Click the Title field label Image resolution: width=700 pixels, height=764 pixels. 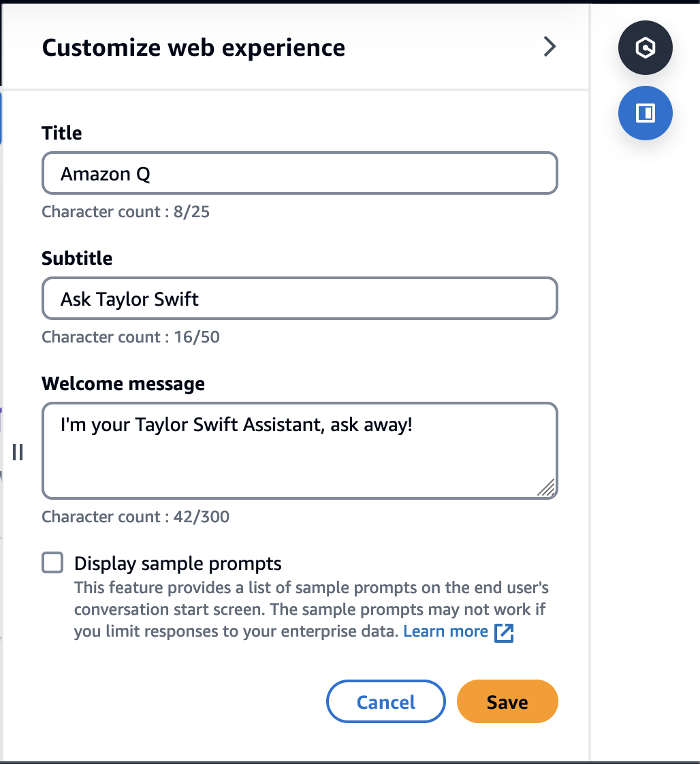tap(62, 133)
